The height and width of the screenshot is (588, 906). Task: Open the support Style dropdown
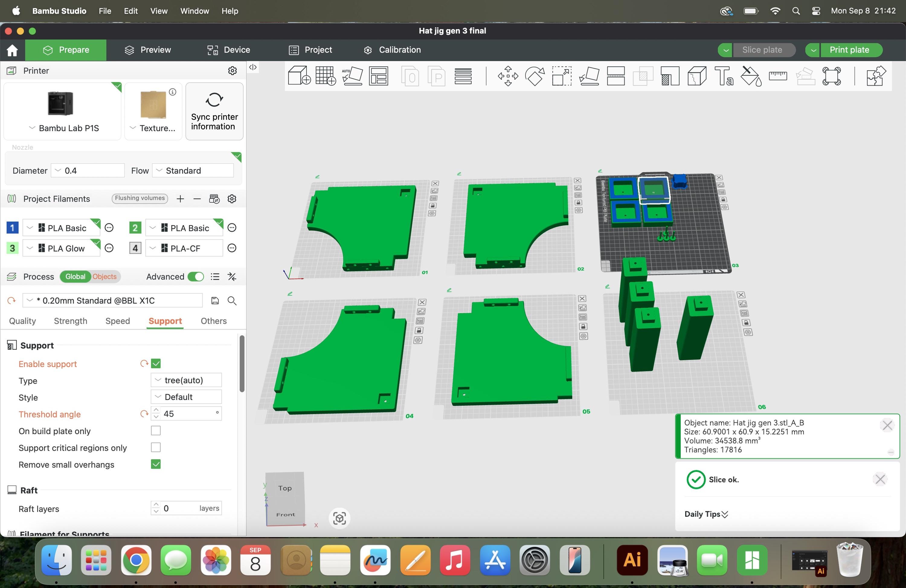[x=186, y=397]
